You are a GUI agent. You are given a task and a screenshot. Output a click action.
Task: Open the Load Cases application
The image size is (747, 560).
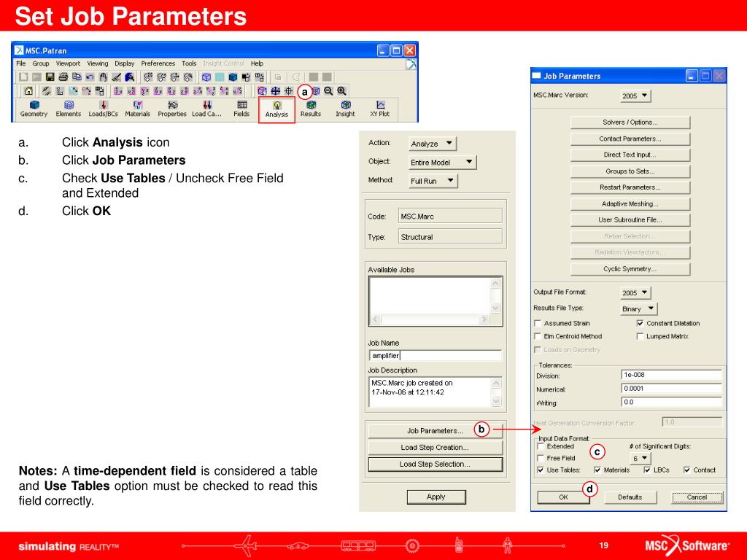point(206,109)
